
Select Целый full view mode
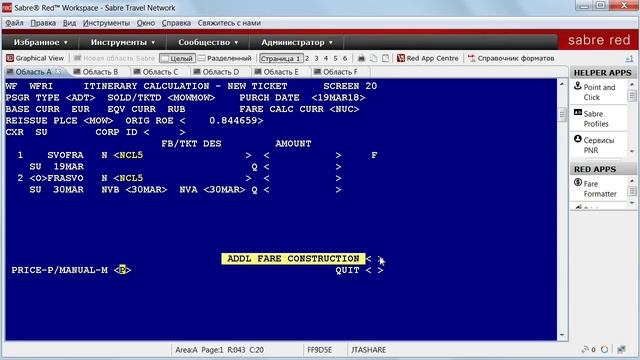pos(177,58)
